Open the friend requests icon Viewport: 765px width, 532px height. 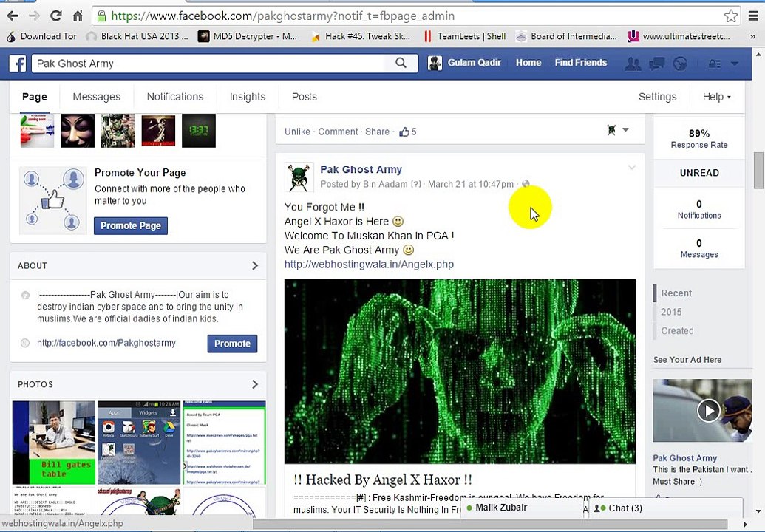tap(633, 64)
